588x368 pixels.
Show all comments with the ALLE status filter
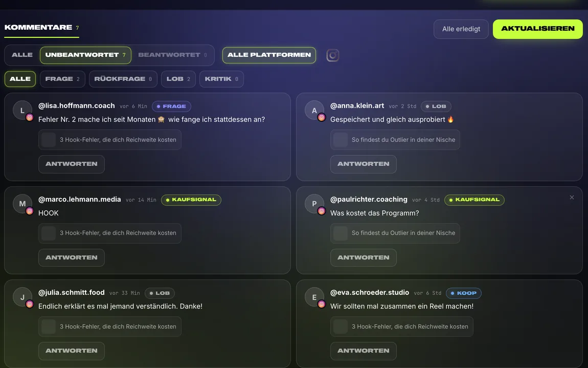(22, 55)
